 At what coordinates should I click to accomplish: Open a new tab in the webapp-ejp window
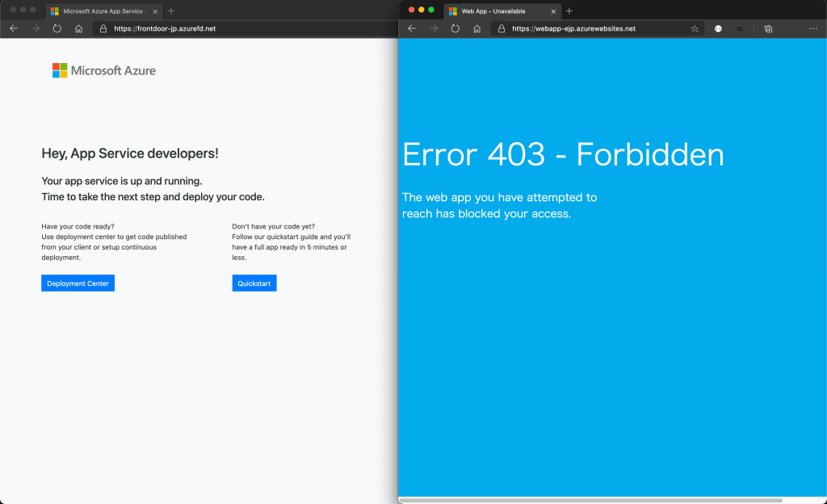click(x=569, y=11)
